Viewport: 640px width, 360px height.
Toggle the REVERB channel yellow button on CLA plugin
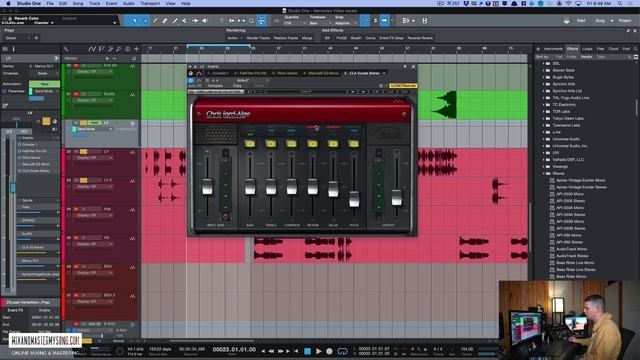312,144
